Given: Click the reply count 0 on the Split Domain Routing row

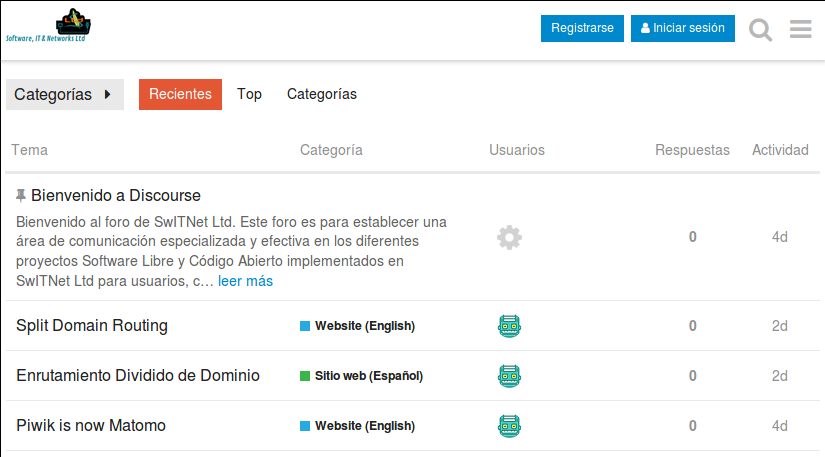Looking at the screenshot, I should coord(692,326).
